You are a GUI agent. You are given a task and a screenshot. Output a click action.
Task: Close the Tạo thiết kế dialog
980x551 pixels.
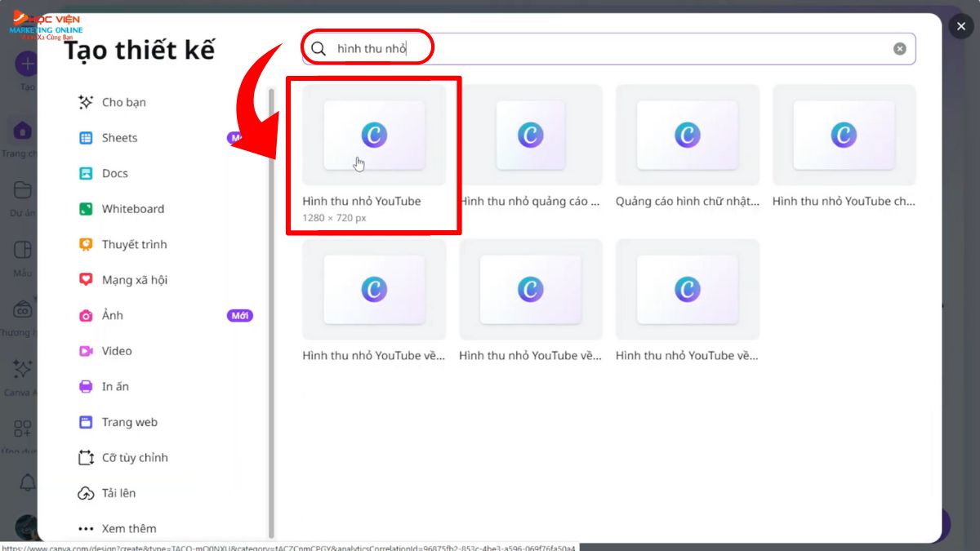[x=961, y=26]
